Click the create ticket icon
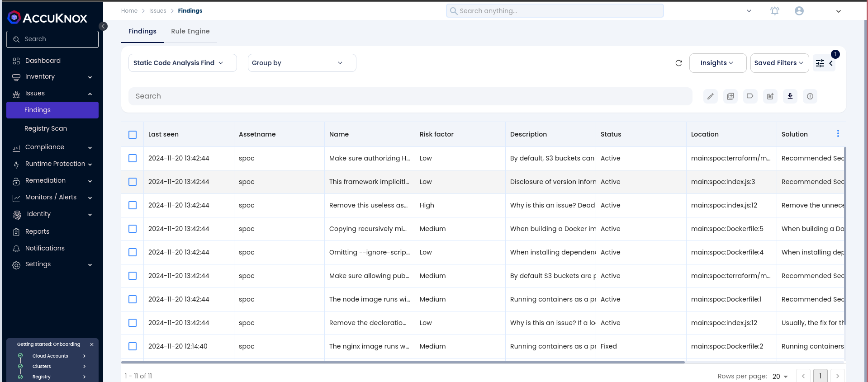868x382 pixels. 770,96
